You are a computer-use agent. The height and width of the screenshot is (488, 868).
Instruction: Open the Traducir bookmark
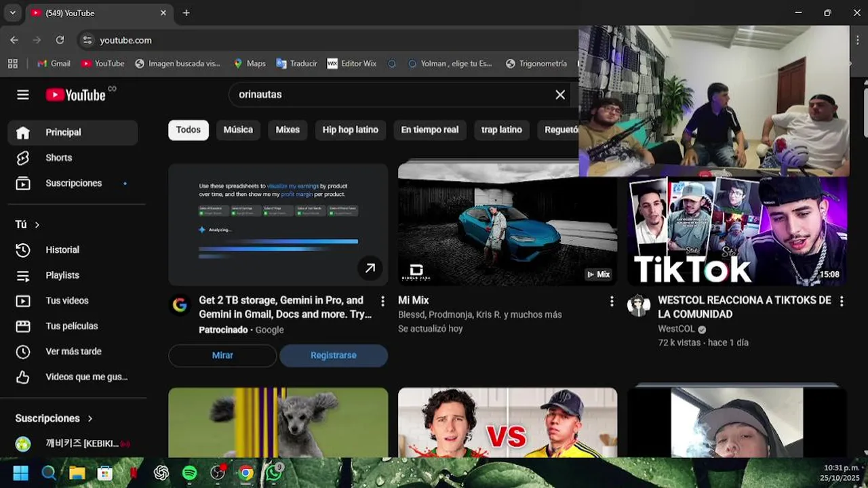click(x=296, y=64)
